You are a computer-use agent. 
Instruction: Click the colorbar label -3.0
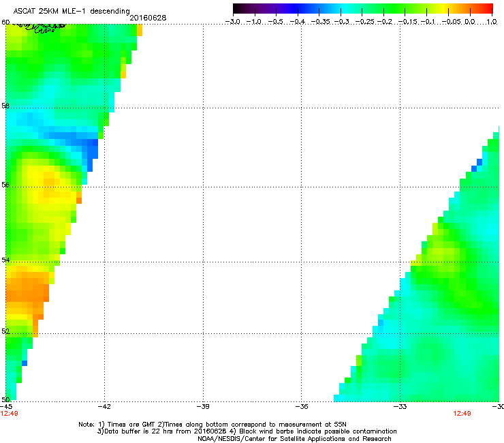pos(232,22)
